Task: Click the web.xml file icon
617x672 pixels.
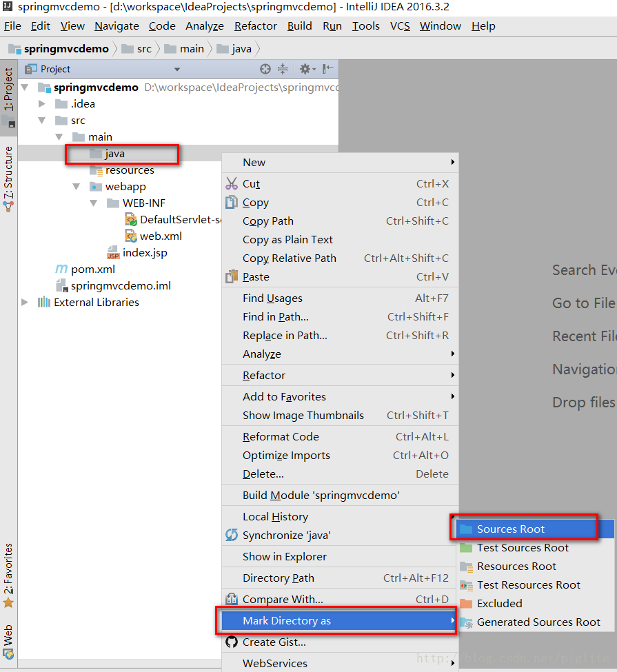Action: coord(130,236)
